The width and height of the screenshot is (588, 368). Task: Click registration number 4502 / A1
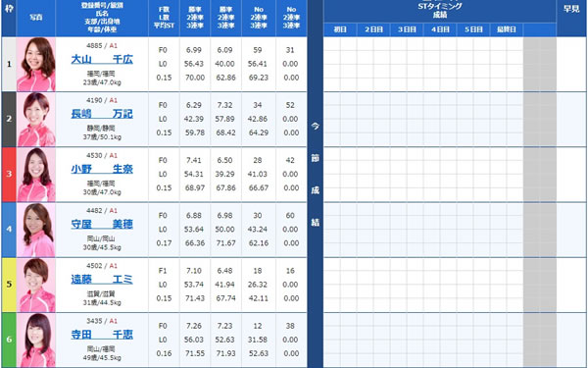(102, 266)
